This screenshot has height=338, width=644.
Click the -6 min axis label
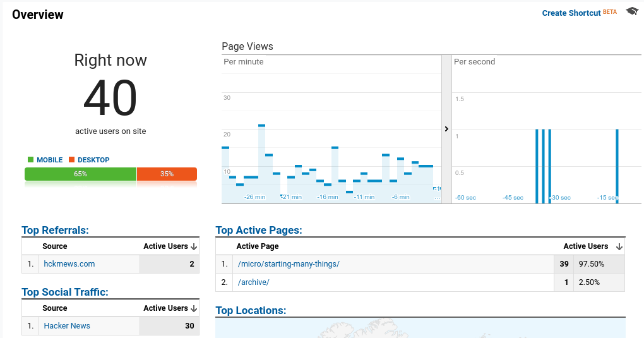(x=400, y=197)
